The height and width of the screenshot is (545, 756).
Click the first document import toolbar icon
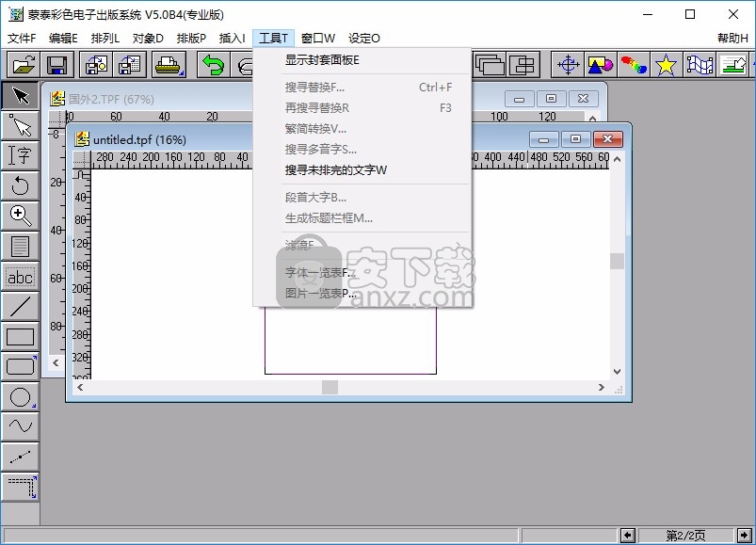click(x=96, y=65)
